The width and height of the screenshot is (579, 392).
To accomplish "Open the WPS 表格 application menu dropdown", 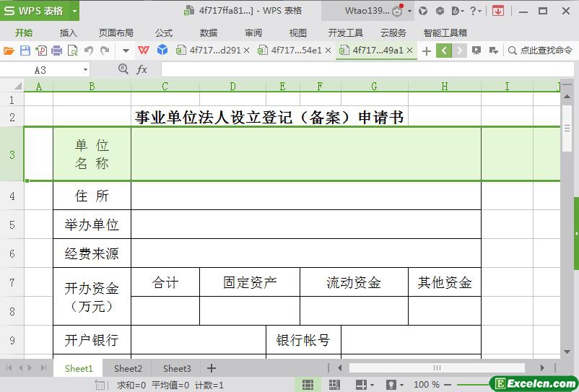I will pos(74,11).
